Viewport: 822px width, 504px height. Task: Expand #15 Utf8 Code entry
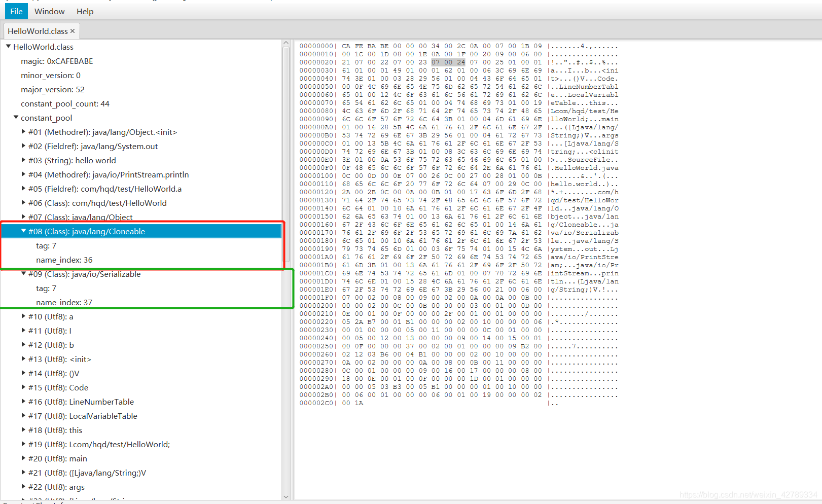click(x=23, y=387)
